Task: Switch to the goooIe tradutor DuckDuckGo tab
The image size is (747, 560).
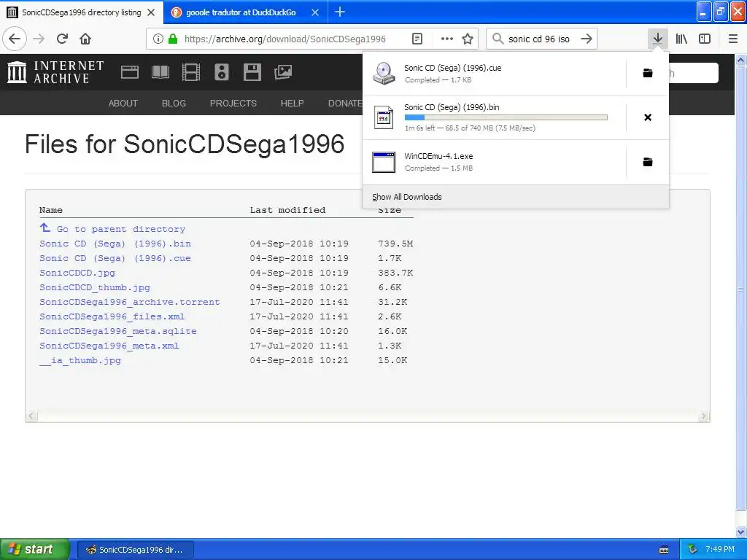Action: click(x=241, y=12)
